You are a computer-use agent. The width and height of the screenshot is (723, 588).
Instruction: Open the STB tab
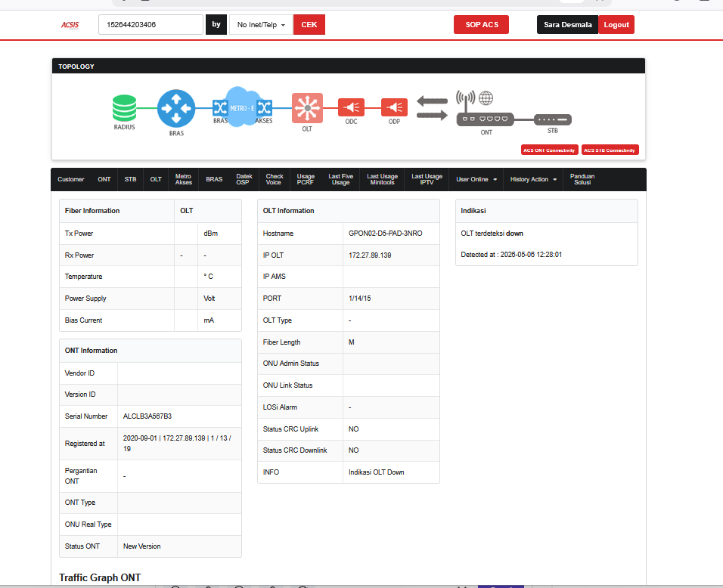click(x=131, y=179)
